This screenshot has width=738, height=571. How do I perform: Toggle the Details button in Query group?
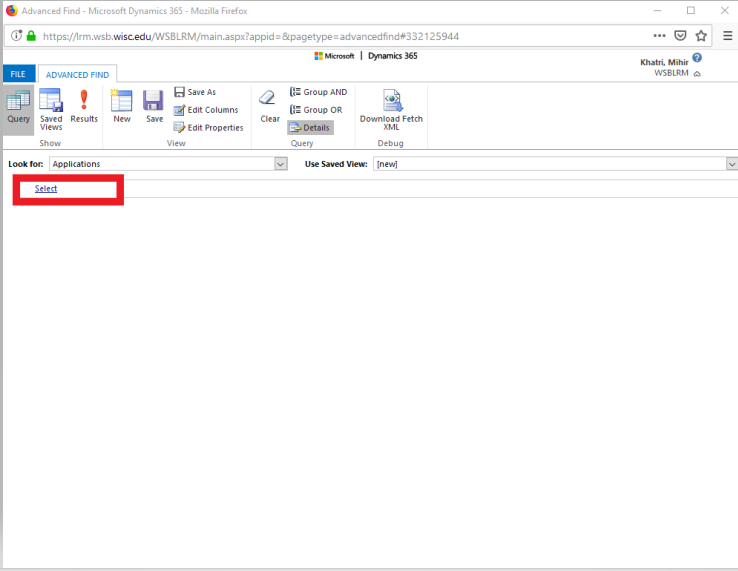(310, 128)
